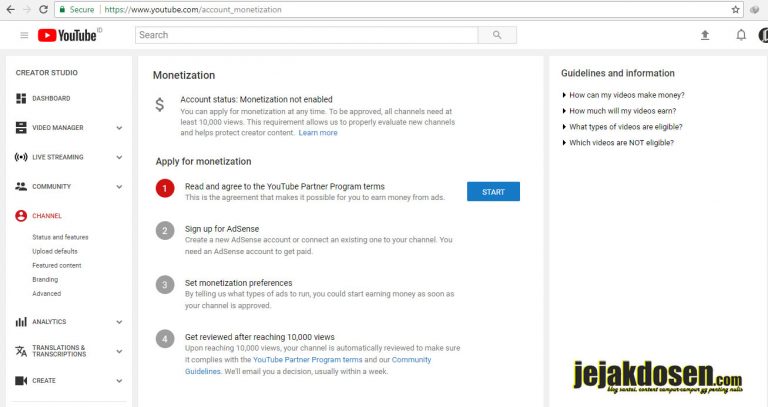Open the notifications bell

tap(741, 35)
